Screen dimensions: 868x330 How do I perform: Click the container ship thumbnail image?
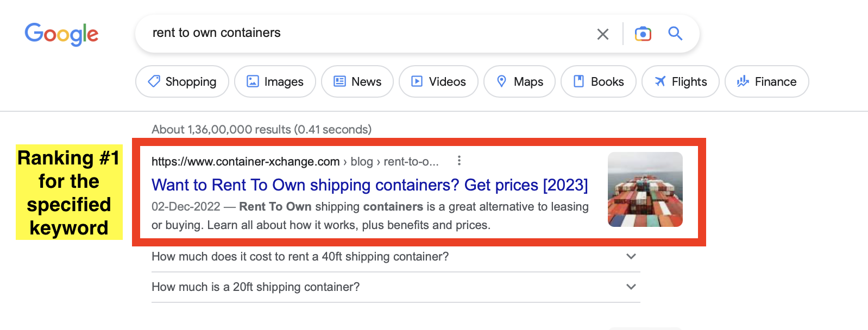[x=645, y=189]
